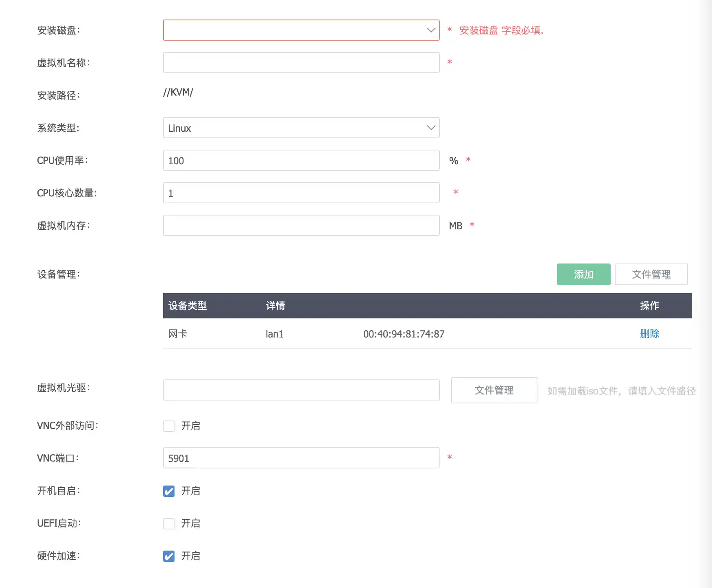This screenshot has width=712, height=588.
Task: Open 文件管理 next to 虚拟机光驱
Action: [494, 390]
